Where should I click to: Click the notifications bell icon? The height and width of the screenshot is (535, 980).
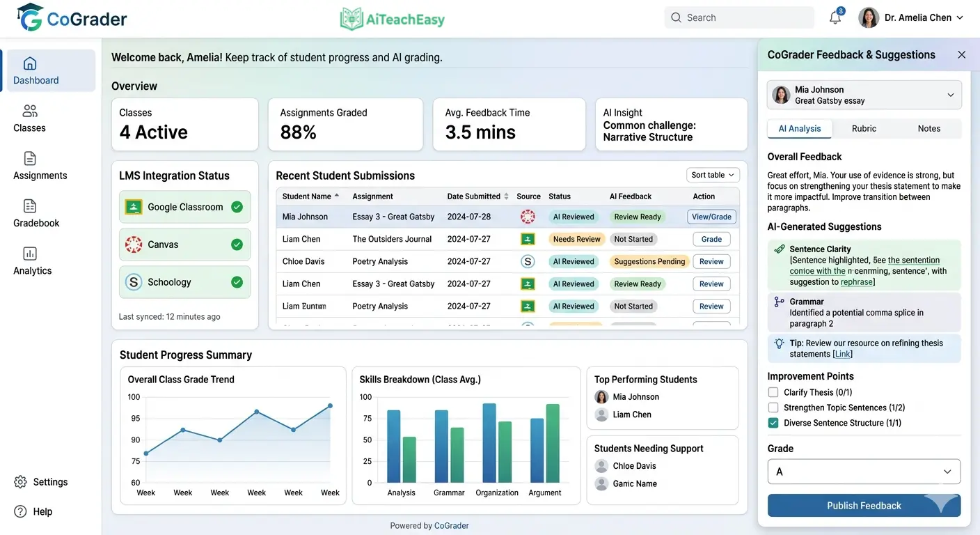click(x=835, y=17)
